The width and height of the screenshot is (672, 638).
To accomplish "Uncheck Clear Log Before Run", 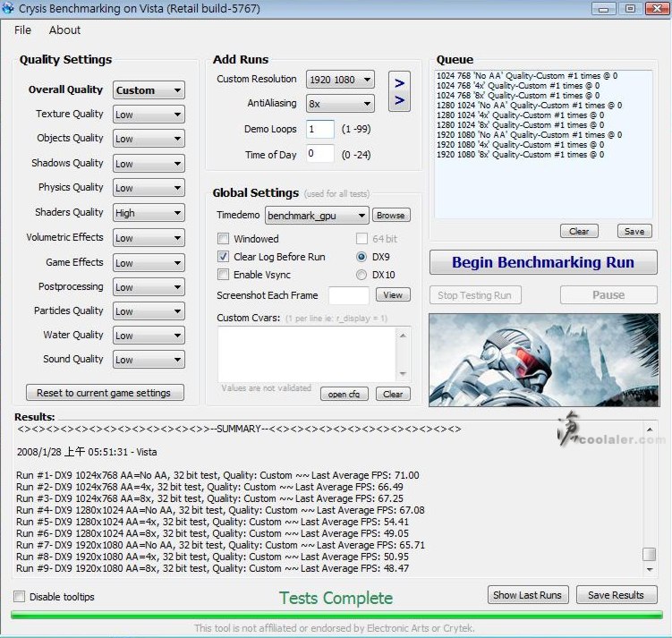I will 224,257.
